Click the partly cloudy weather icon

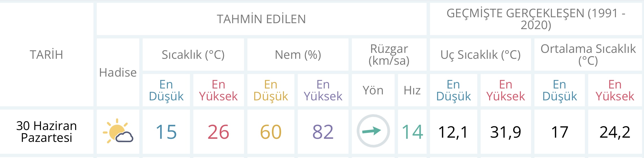click(x=118, y=131)
